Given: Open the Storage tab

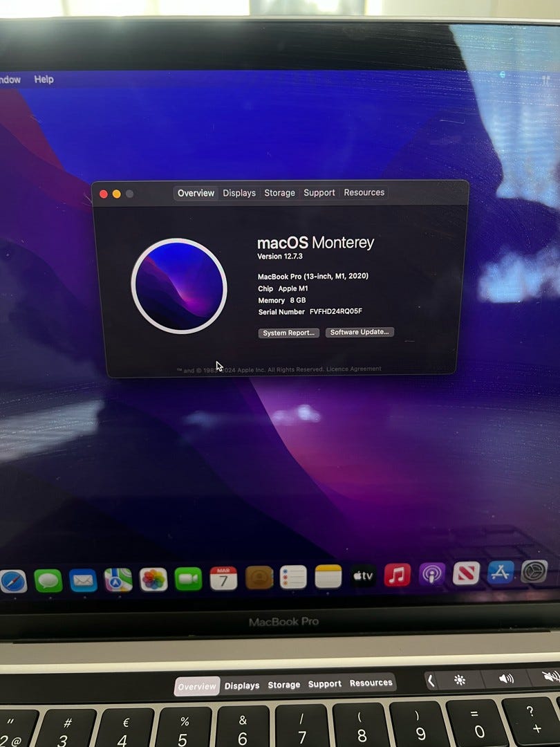Looking at the screenshot, I should 279,192.
